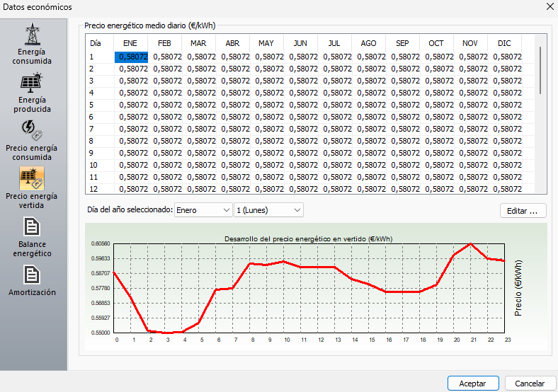Click the DIC column header
Screen dimensions: 558x392
coord(504,43)
